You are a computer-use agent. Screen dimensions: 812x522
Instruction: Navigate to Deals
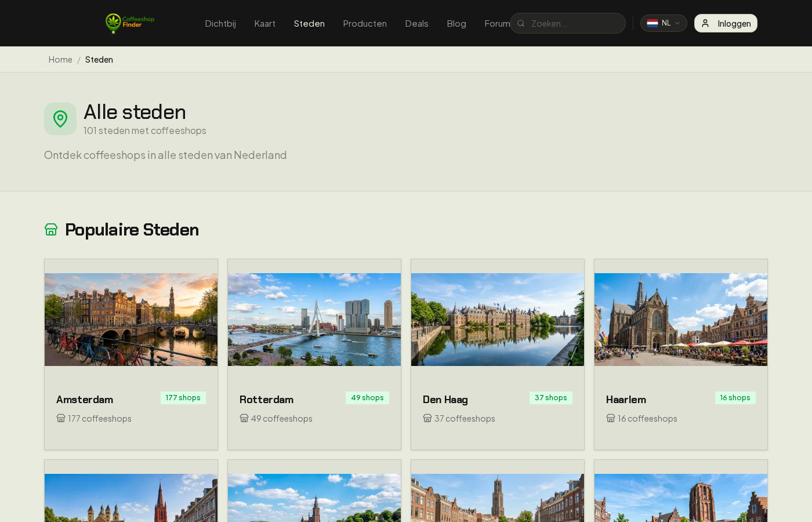tap(416, 24)
